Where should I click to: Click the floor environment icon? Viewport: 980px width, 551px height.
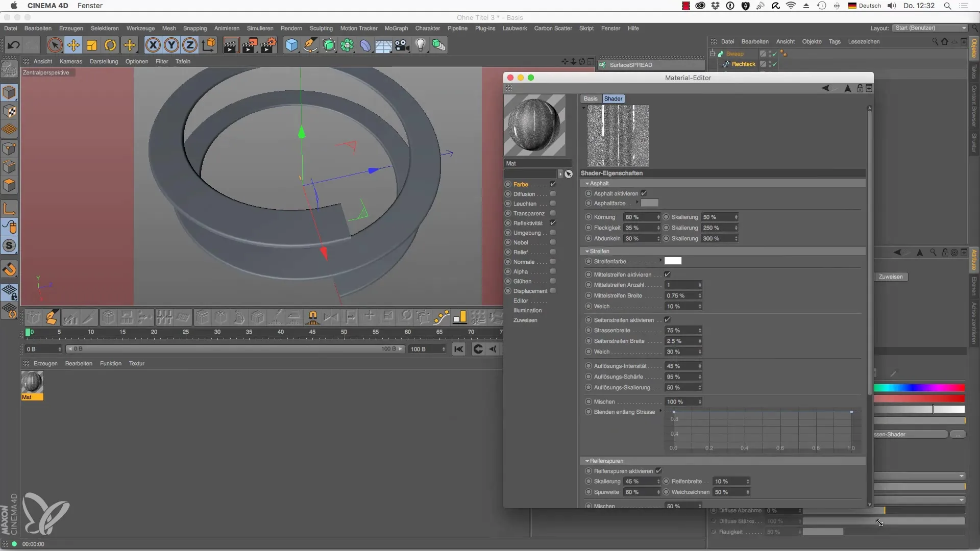(383, 45)
